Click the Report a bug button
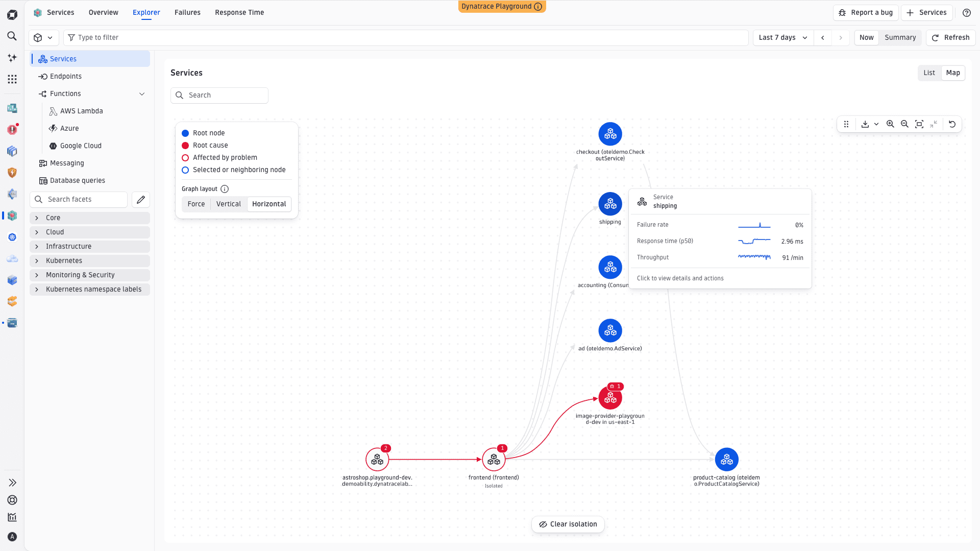 (866, 13)
